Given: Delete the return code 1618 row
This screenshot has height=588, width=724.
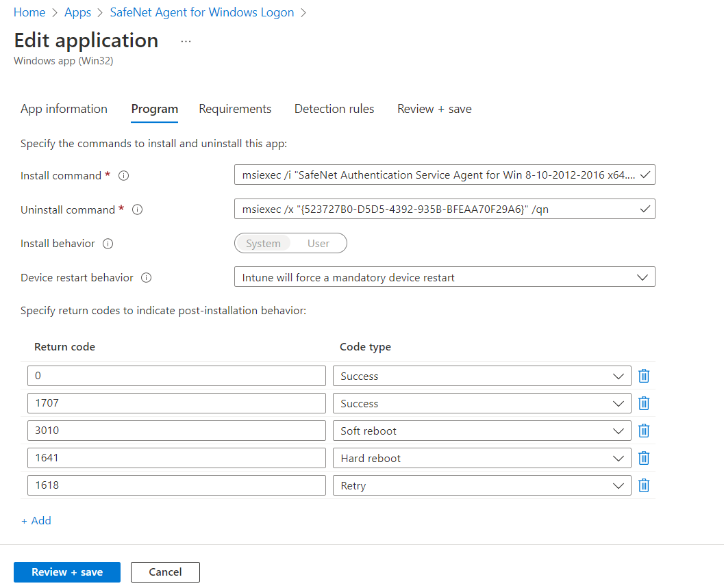Looking at the screenshot, I should [644, 485].
